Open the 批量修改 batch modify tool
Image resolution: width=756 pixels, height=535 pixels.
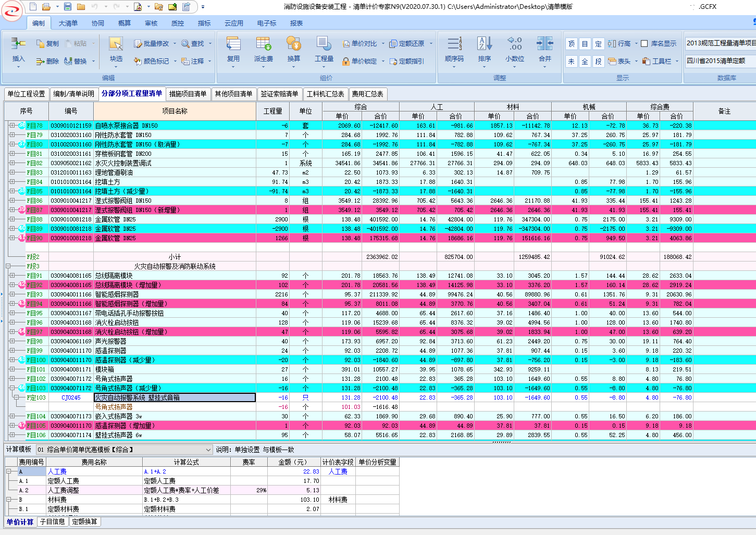point(152,44)
